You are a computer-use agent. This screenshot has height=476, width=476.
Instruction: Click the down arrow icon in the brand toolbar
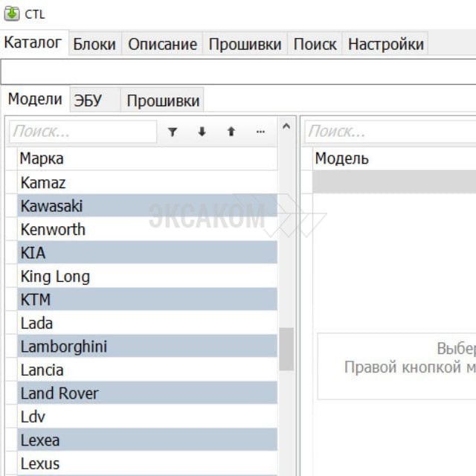(202, 132)
